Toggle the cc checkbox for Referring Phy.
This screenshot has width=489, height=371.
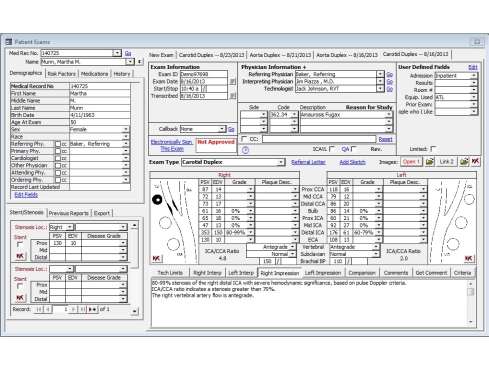point(58,144)
